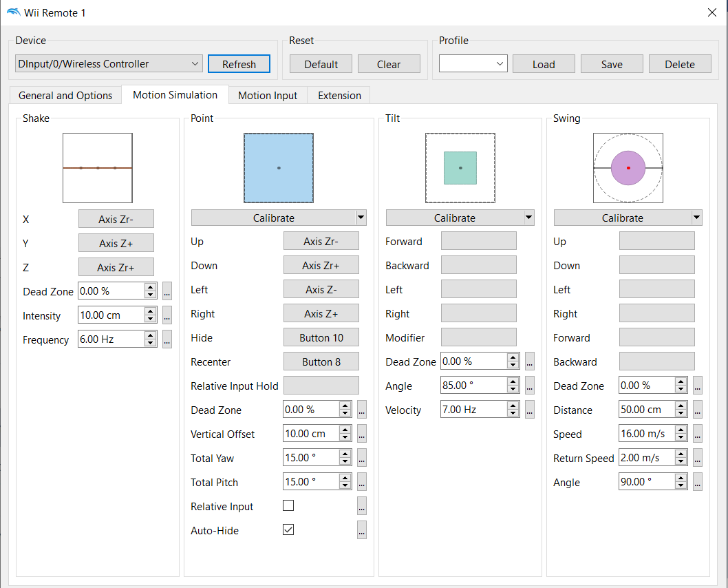
Task: Load the selected profile
Action: 544,64
